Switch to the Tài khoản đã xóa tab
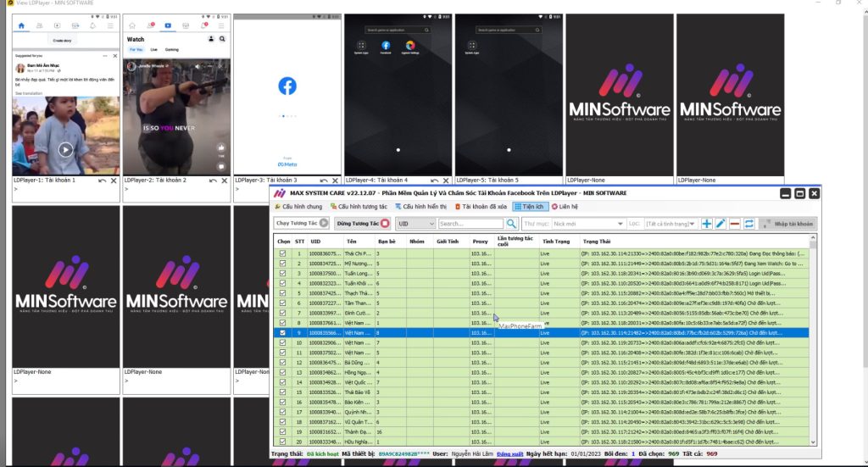This screenshot has height=467, width=868. 482,207
